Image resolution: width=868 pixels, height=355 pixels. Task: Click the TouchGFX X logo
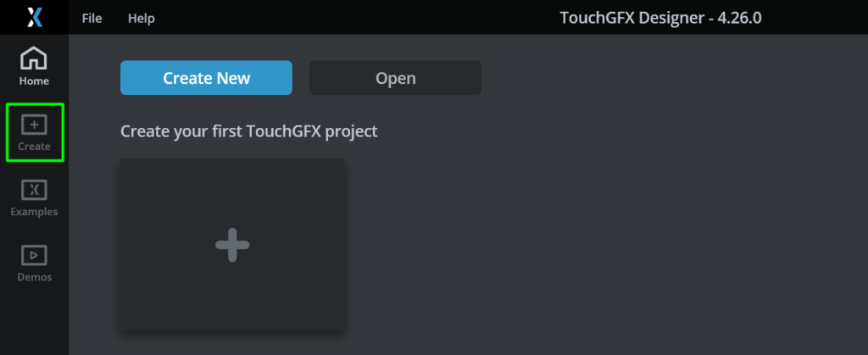pyautogui.click(x=34, y=17)
